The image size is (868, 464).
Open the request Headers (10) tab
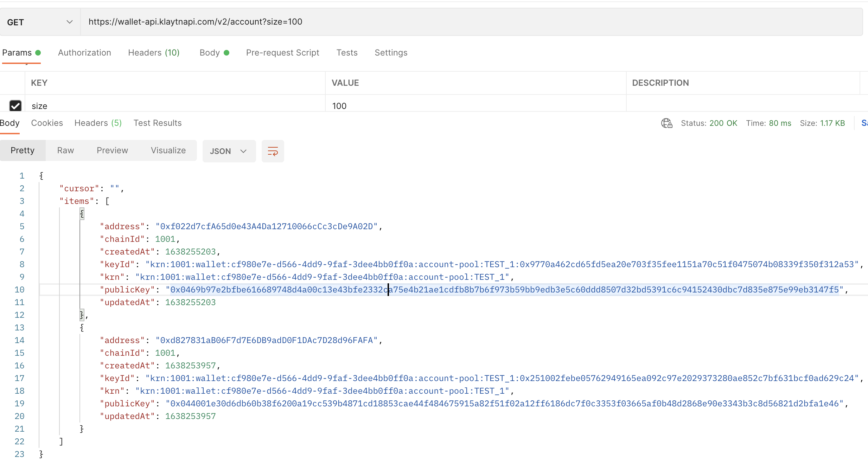(x=154, y=53)
